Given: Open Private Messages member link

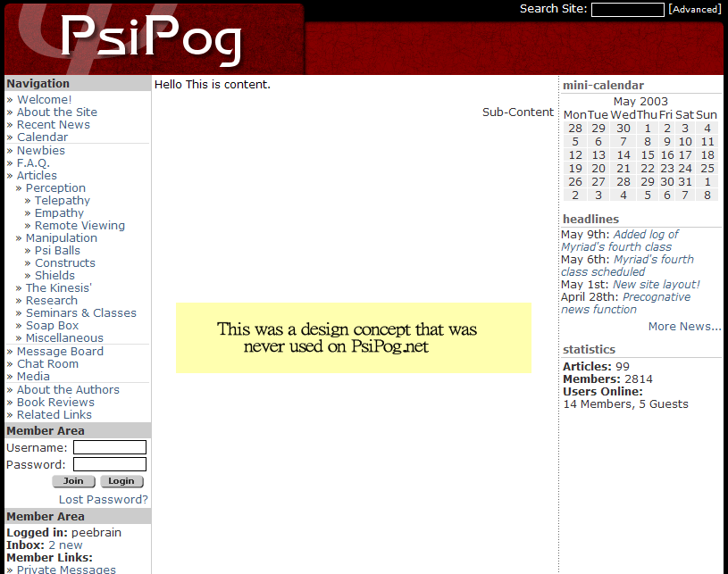Looking at the screenshot, I should (66, 570).
